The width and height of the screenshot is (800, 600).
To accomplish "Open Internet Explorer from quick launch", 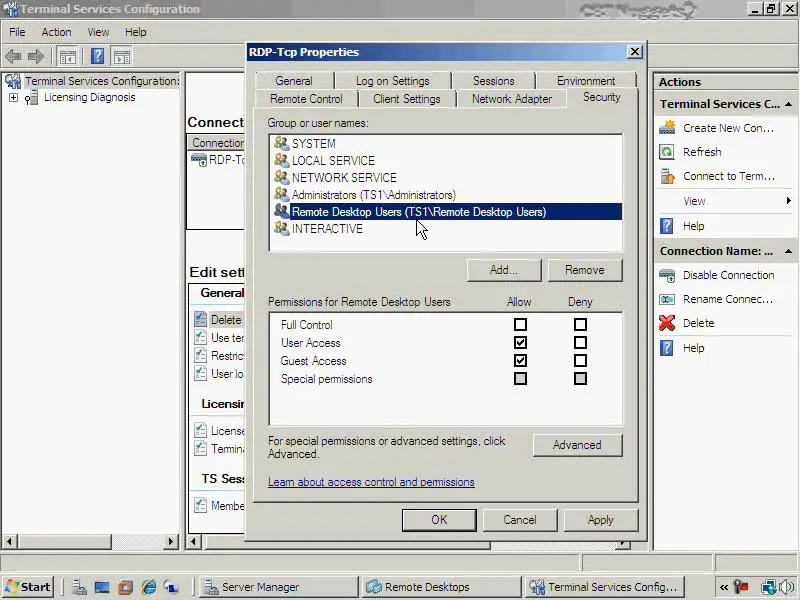I will [x=149, y=587].
